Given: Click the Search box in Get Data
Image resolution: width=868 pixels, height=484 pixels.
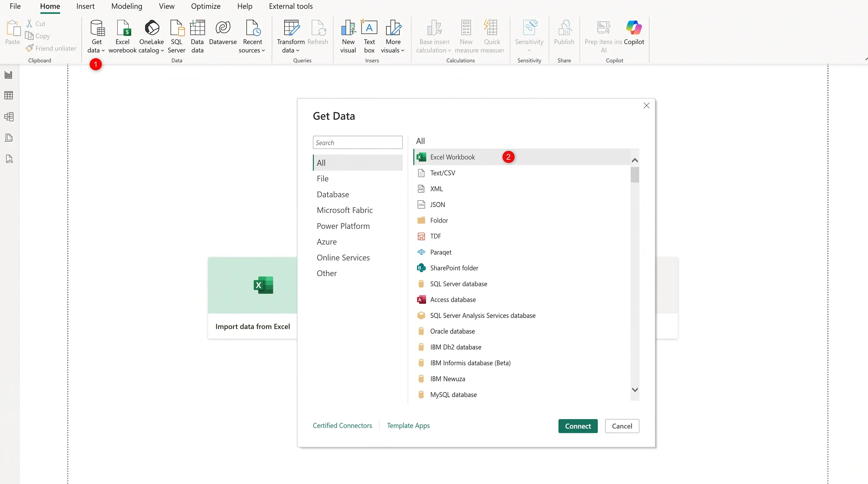Looking at the screenshot, I should pyautogui.click(x=357, y=142).
